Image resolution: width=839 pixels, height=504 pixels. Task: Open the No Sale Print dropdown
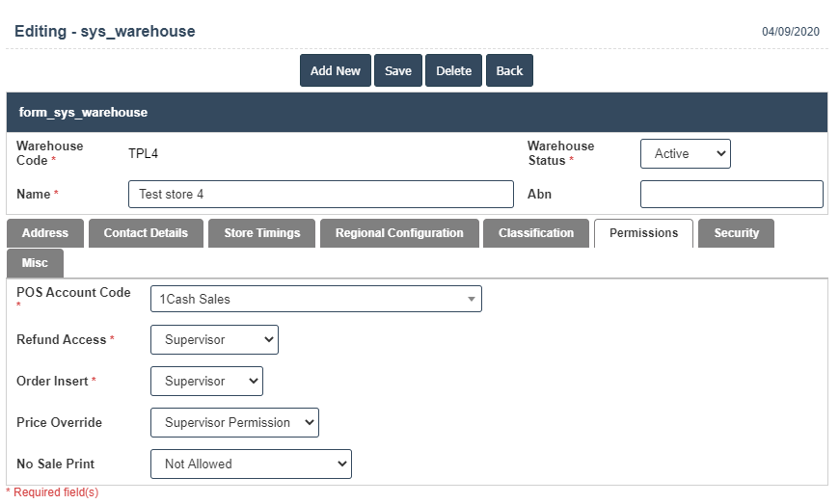click(x=251, y=464)
